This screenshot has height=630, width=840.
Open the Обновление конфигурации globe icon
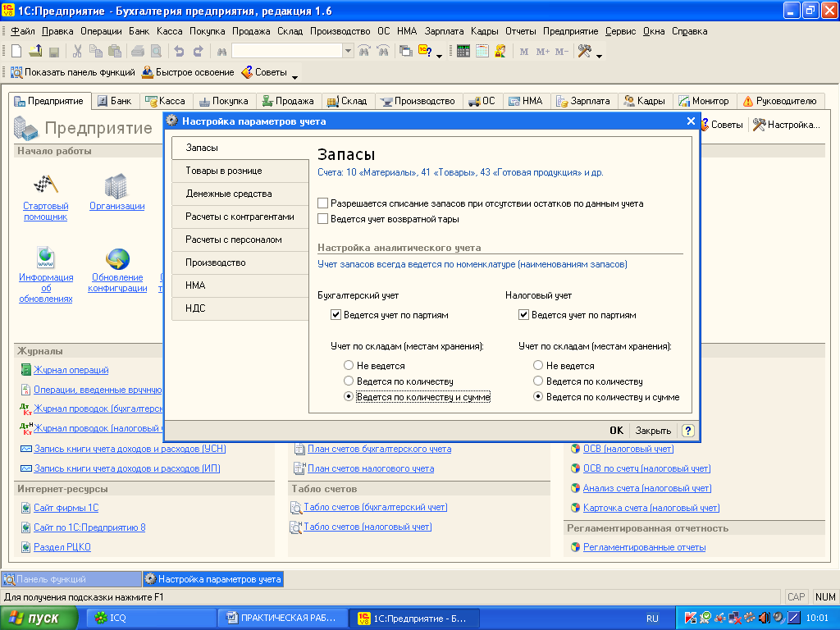tap(117, 258)
